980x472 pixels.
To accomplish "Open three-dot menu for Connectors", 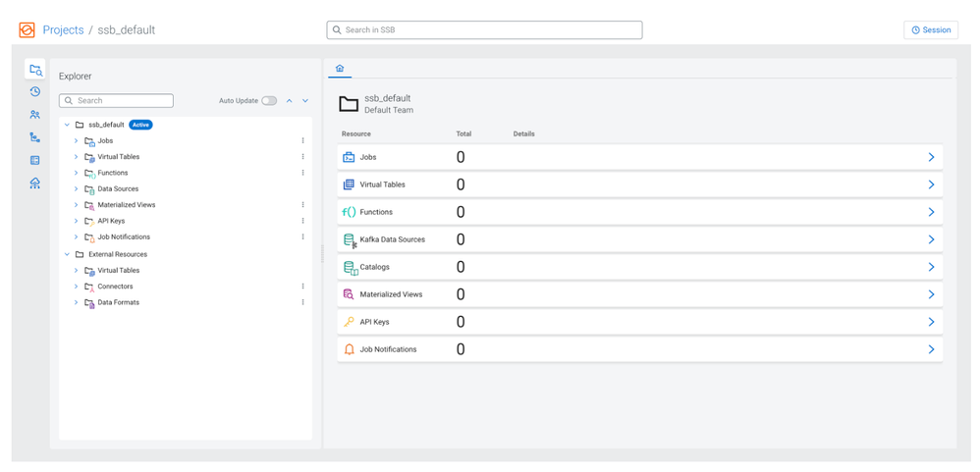I will coord(302,287).
